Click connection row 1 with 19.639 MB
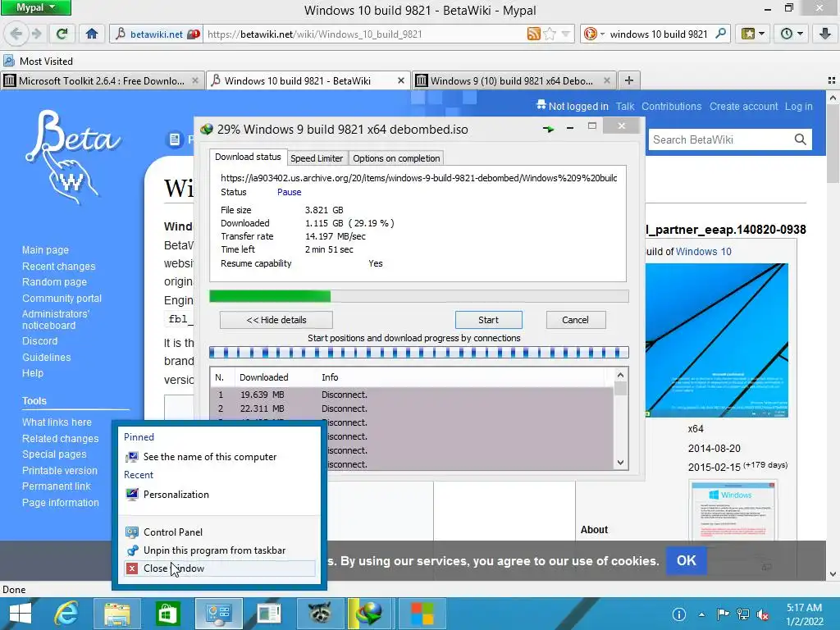Screen dimensions: 840x630 412,395
